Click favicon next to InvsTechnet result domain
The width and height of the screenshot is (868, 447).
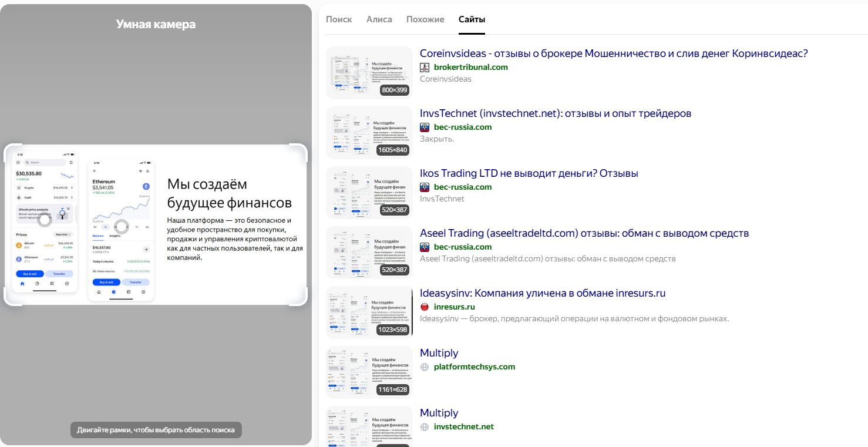pyautogui.click(x=425, y=127)
